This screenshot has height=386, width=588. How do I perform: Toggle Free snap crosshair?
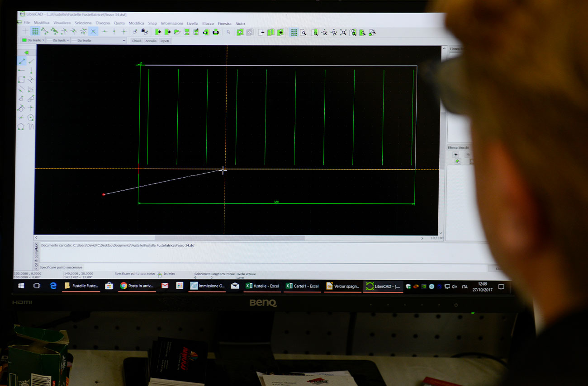point(25,31)
